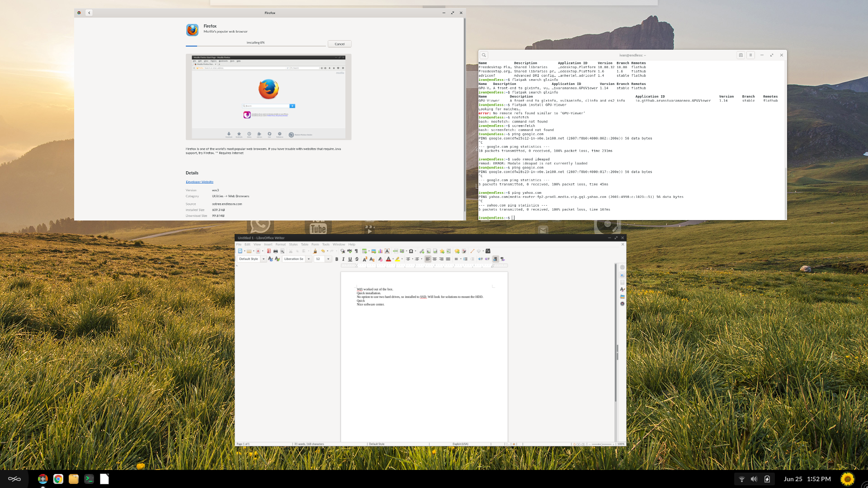Expand the Liberation Serif font name dropdown
Screen dimensions: 868x488
pyautogui.click(x=309, y=259)
